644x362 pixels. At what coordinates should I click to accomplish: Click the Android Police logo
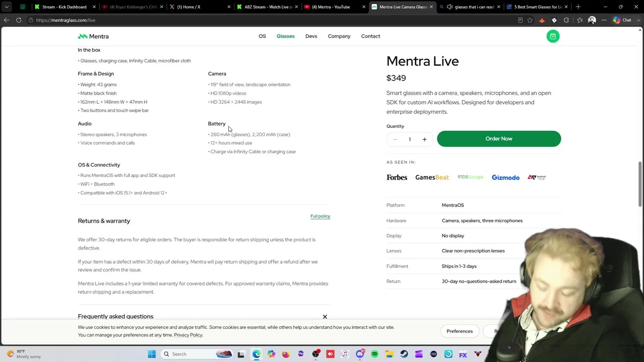[x=537, y=177]
